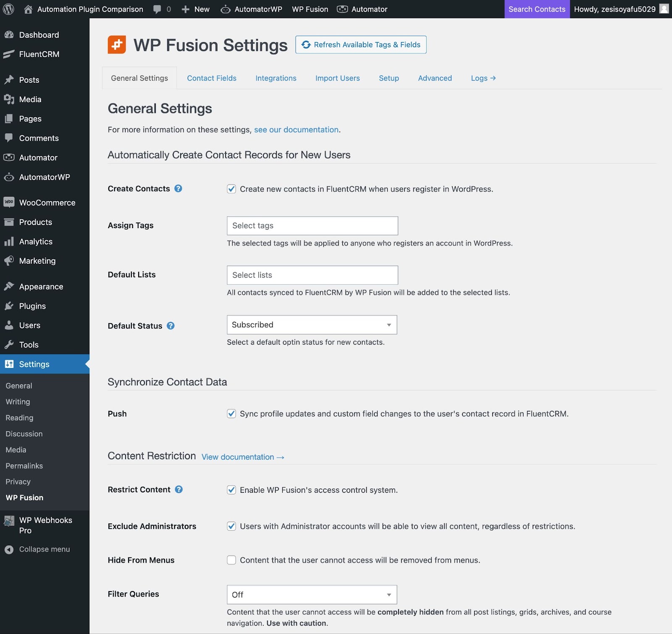Click the Assign Tags input field
Screen dimensions: 672x634
[312, 226]
